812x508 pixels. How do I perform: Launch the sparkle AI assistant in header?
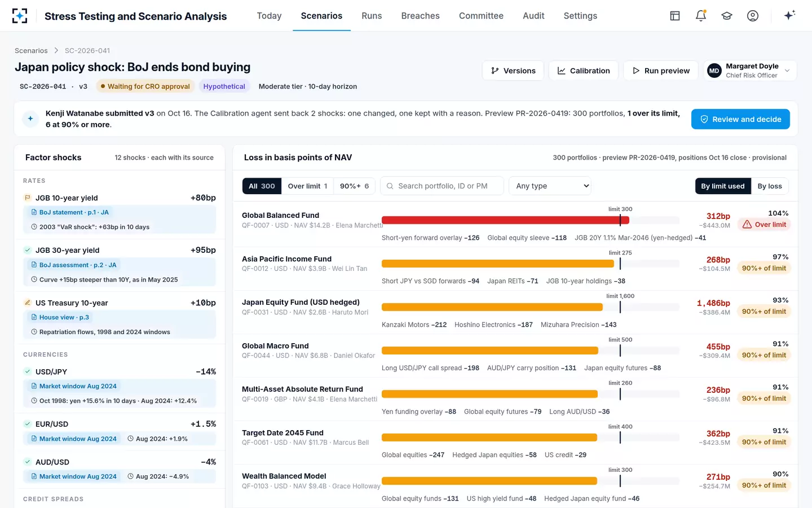pos(789,15)
